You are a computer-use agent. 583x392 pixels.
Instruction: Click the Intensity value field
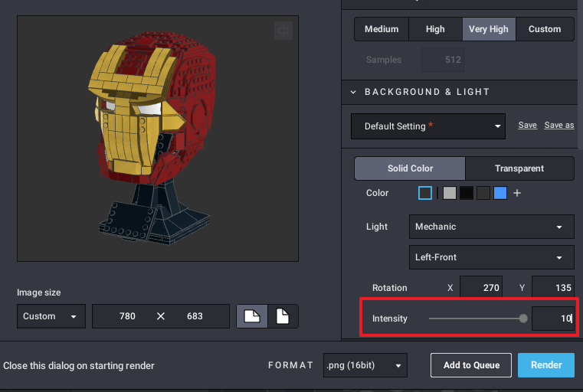pos(553,318)
